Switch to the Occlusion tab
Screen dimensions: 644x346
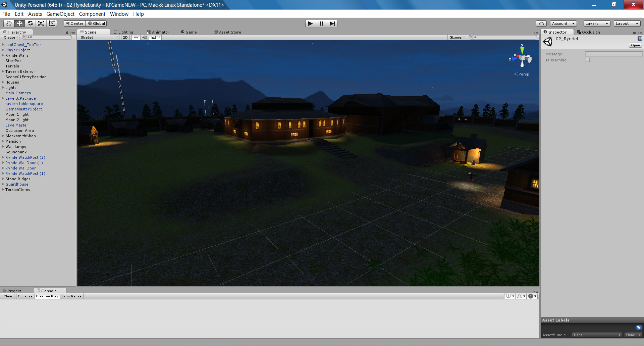click(x=588, y=32)
